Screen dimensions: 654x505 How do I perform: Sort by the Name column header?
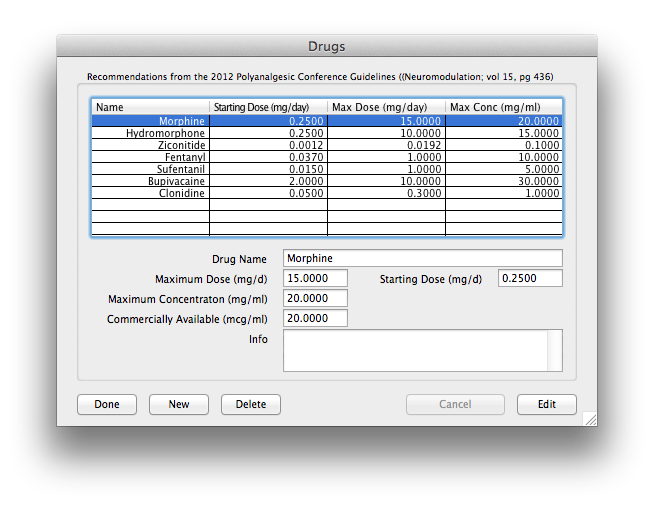(150, 107)
